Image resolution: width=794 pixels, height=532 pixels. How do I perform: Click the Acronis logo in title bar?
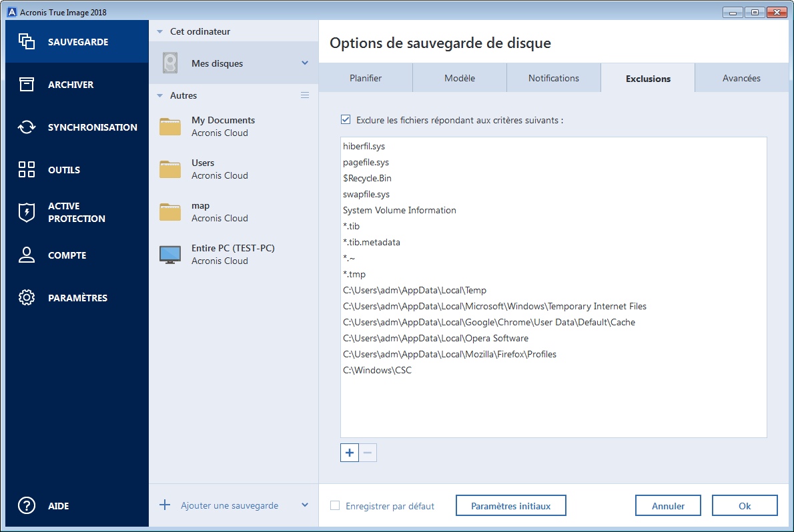[x=11, y=12]
